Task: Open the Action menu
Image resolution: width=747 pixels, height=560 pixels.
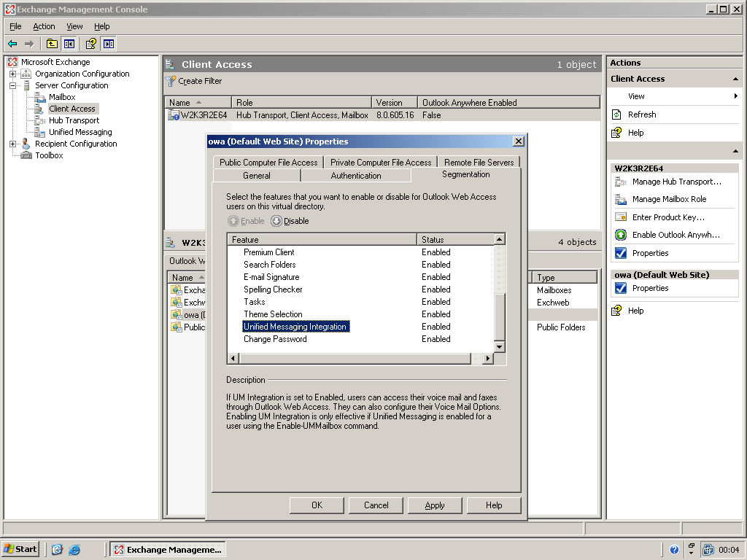Action: (x=44, y=26)
